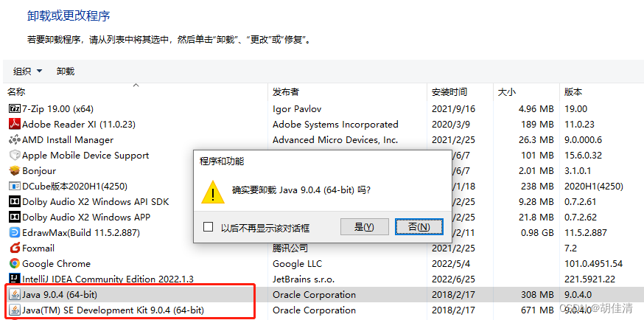The height and width of the screenshot is (320, 644).
Task: Click the AMD Install Manager icon
Action: pos(15,139)
